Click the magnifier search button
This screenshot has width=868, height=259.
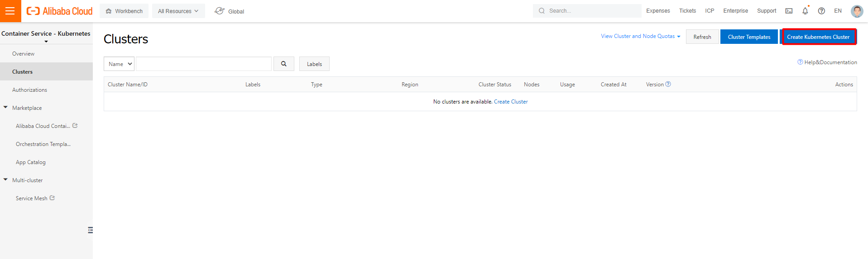click(x=284, y=64)
